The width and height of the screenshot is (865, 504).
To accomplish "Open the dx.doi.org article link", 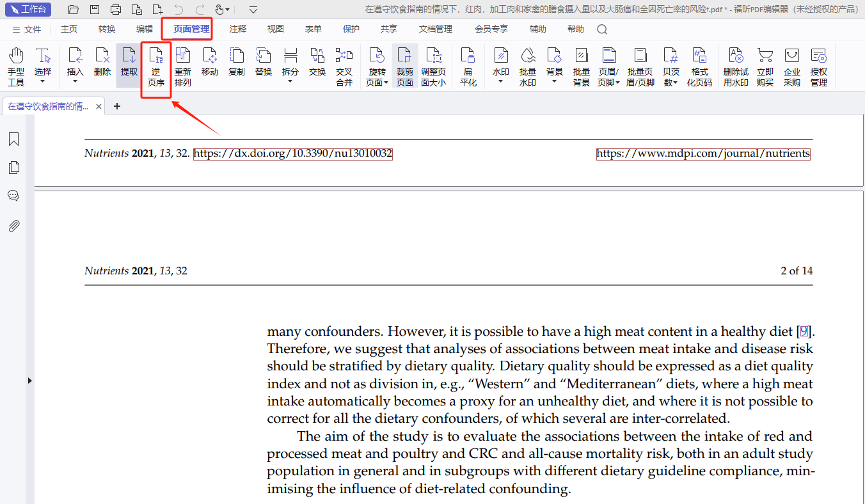I will click(292, 154).
